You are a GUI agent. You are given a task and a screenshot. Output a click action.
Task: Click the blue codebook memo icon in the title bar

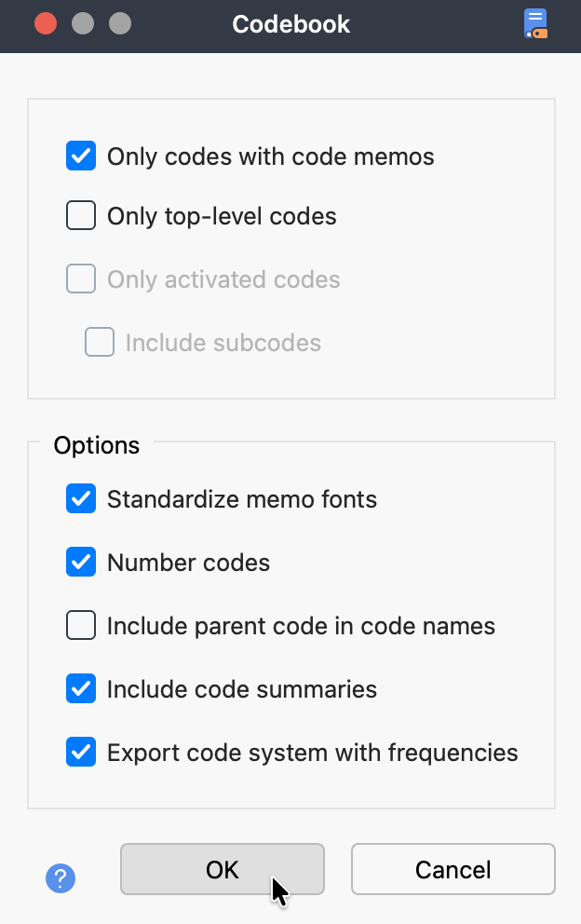pos(535,22)
